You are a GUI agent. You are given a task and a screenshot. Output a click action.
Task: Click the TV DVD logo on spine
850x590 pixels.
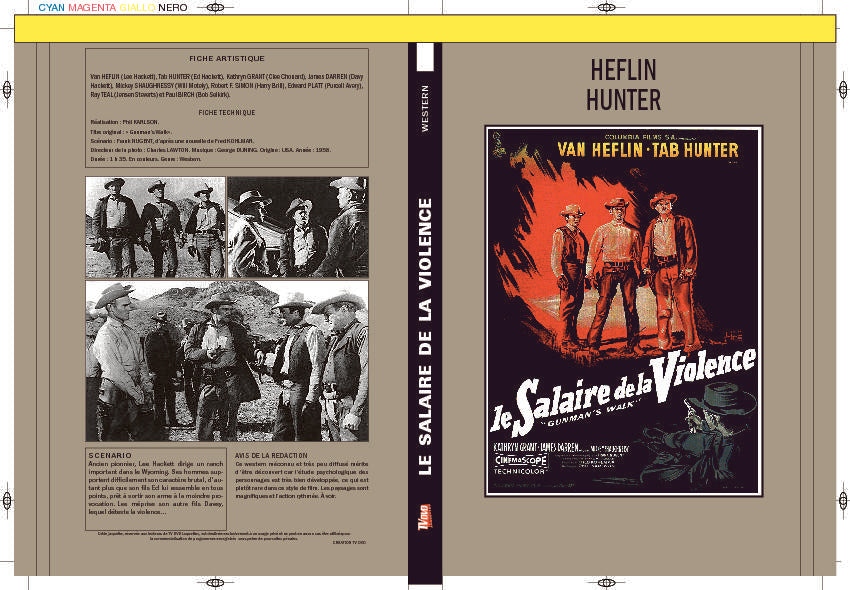point(425,516)
